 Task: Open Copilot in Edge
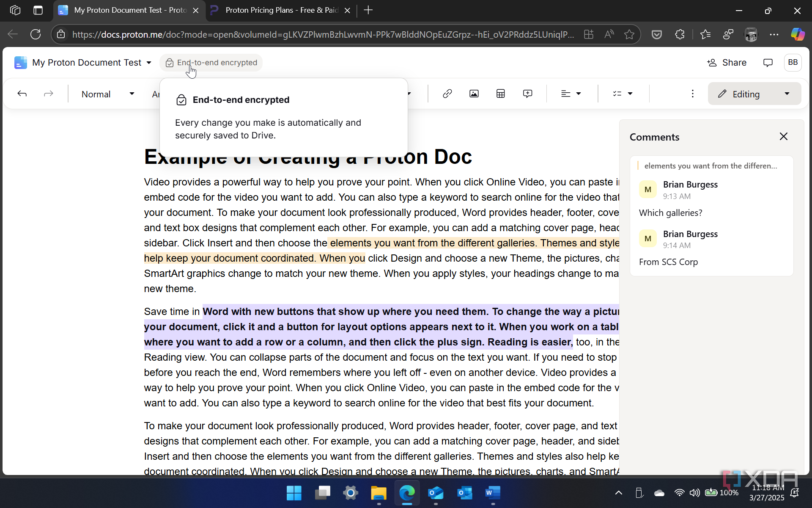point(798,34)
